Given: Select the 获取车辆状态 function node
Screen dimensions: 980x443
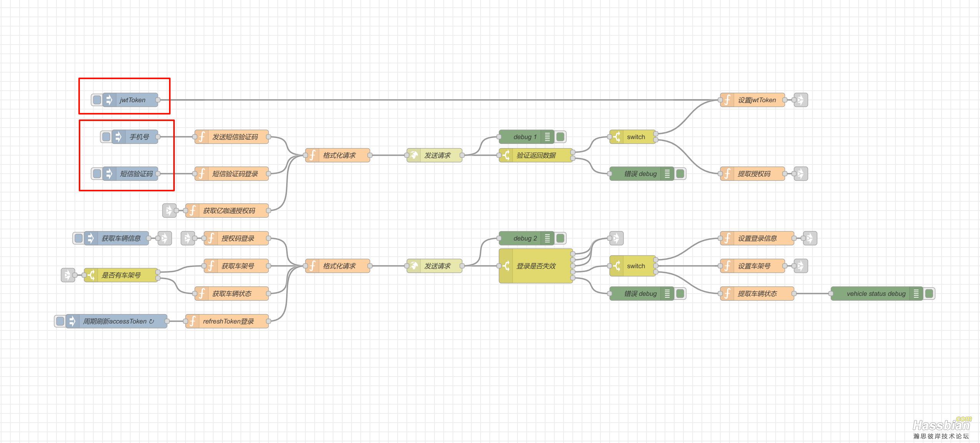Looking at the screenshot, I should 232,294.
